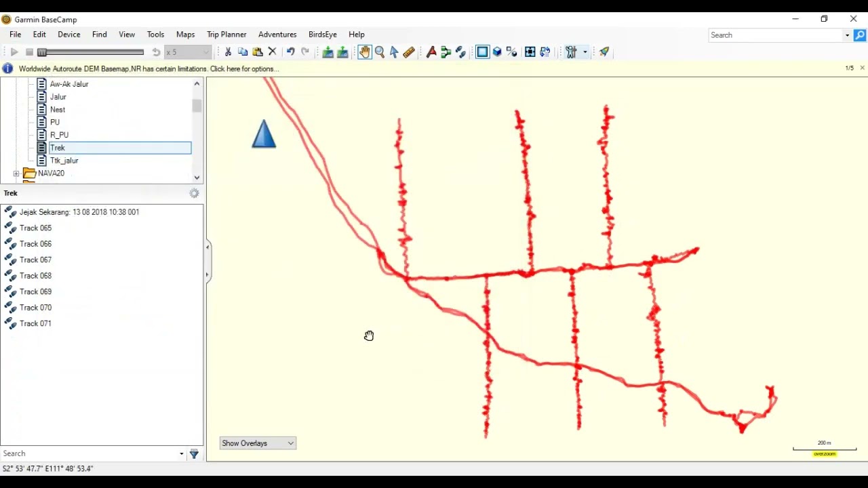
Task: Select the Measure ruler tool
Action: pyautogui.click(x=409, y=52)
